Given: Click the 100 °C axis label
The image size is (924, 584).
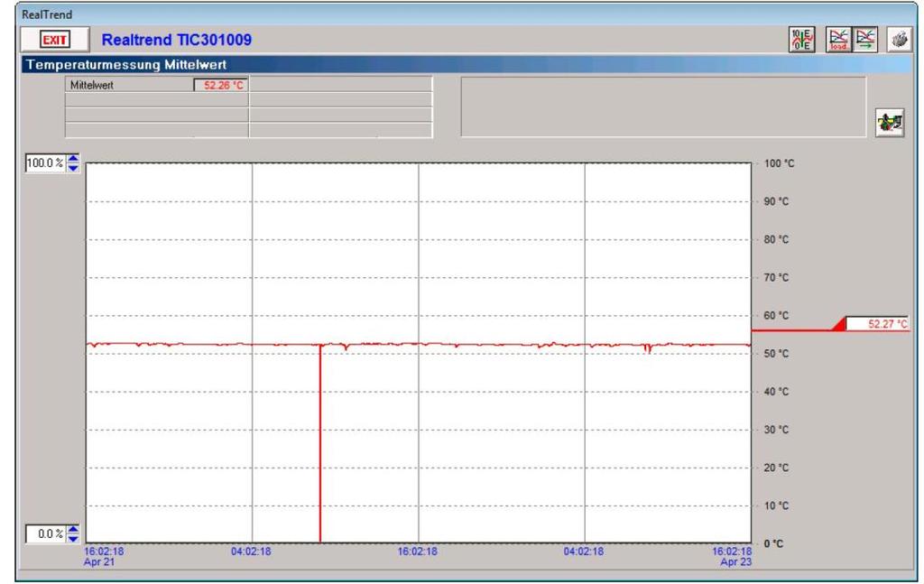Looking at the screenshot, I should [x=779, y=163].
